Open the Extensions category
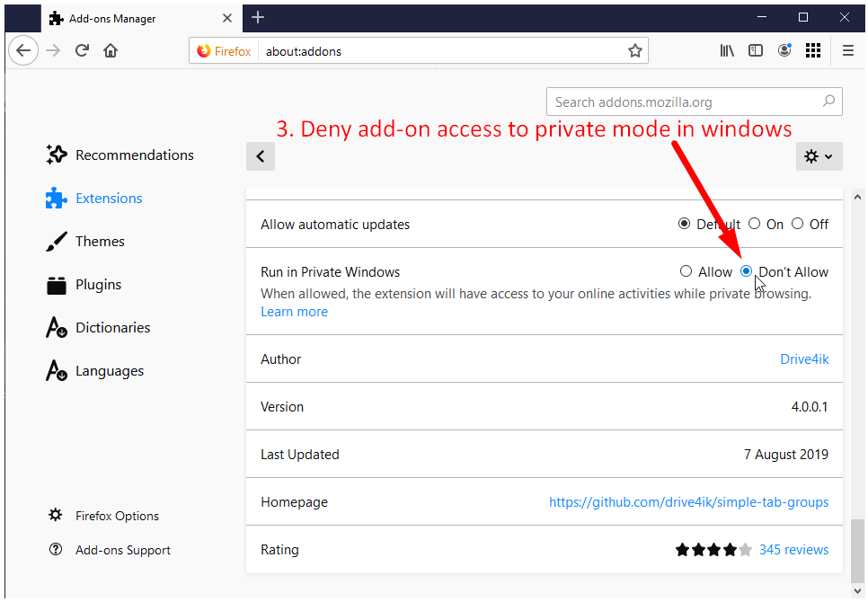The height and width of the screenshot is (602, 868). (x=109, y=199)
